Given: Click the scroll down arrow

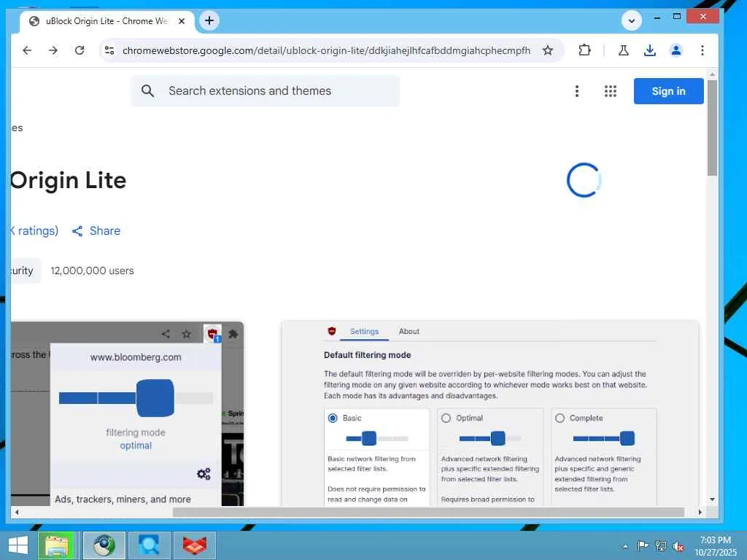Looking at the screenshot, I should 712,499.
